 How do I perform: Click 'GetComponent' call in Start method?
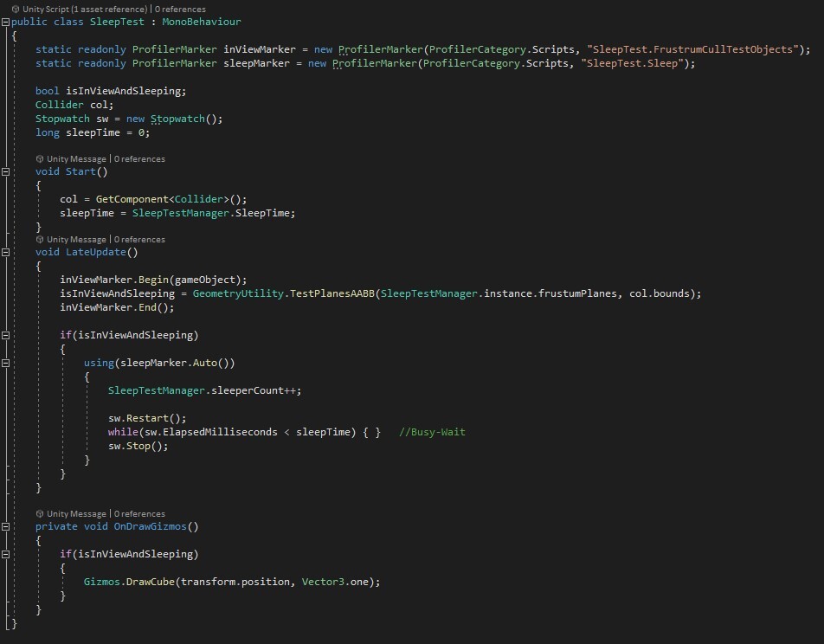pos(132,199)
